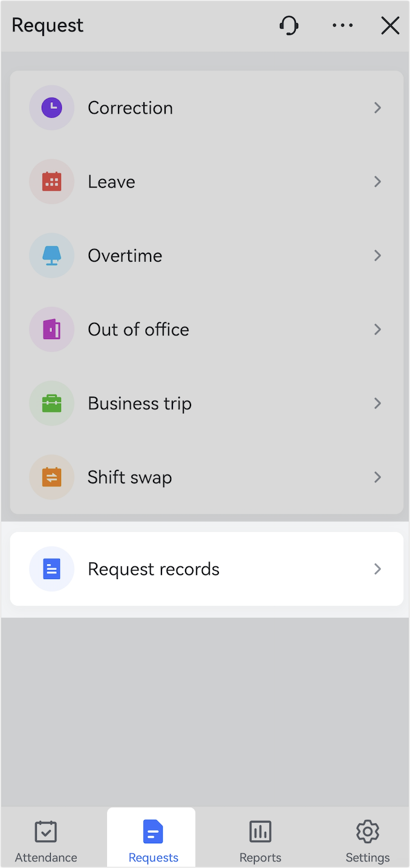
Task: Choose the Shift swap list row
Action: pos(206,477)
